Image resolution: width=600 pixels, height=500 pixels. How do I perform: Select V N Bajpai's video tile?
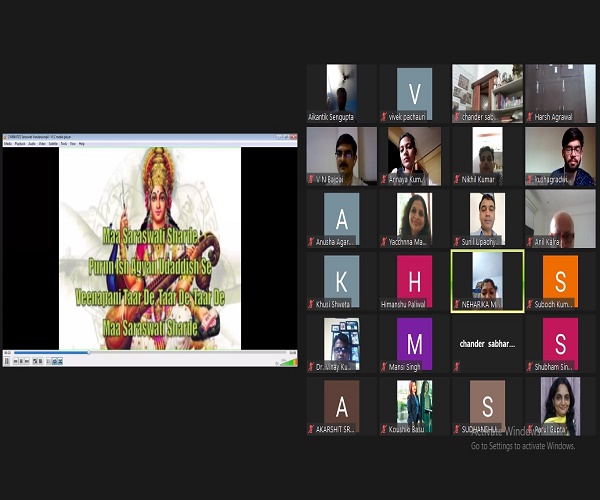click(342, 156)
